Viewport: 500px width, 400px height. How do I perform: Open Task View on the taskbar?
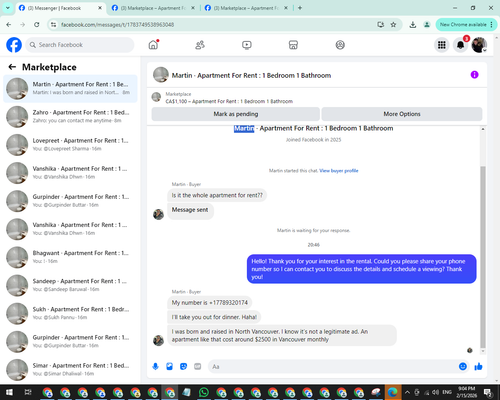(x=28, y=392)
